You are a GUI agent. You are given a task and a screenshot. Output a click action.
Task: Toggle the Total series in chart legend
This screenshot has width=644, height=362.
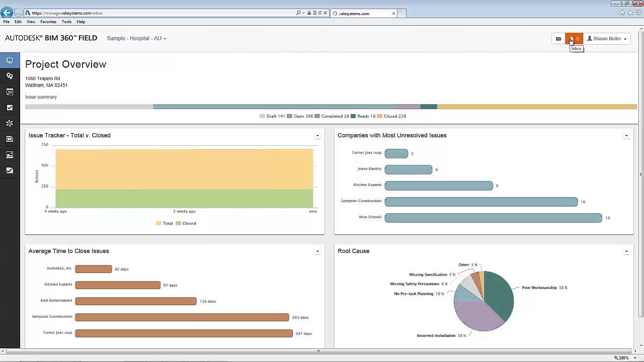(x=165, y=223)
